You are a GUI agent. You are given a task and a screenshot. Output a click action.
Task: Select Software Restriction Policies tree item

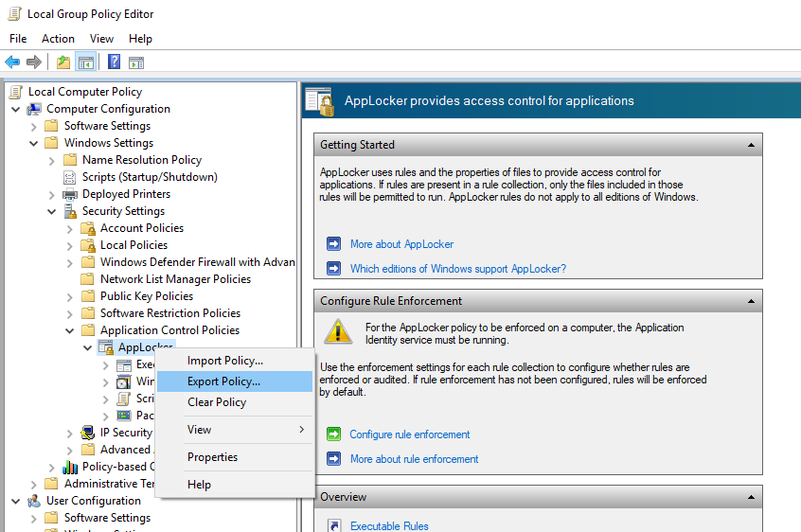(x=170, y=313)
